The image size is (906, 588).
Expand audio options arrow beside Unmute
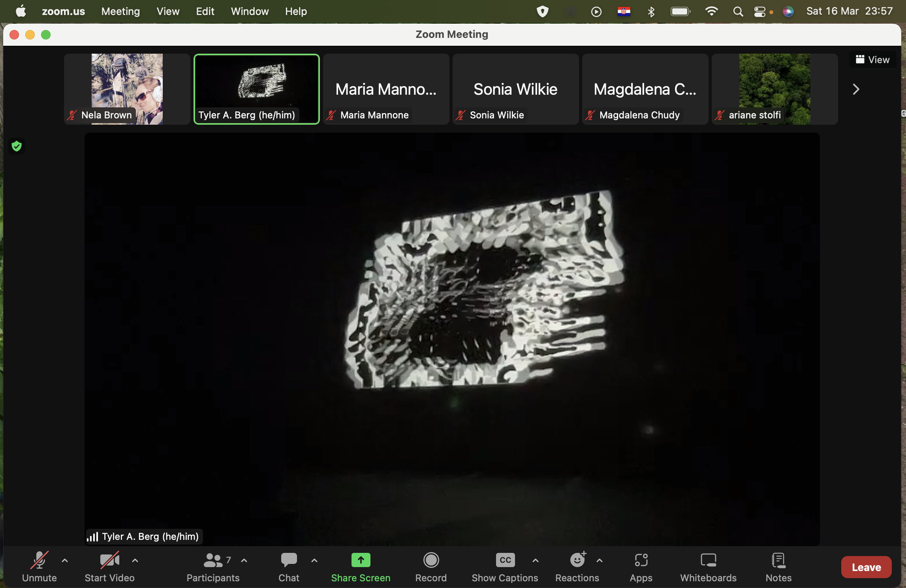(x=65, y=560)
